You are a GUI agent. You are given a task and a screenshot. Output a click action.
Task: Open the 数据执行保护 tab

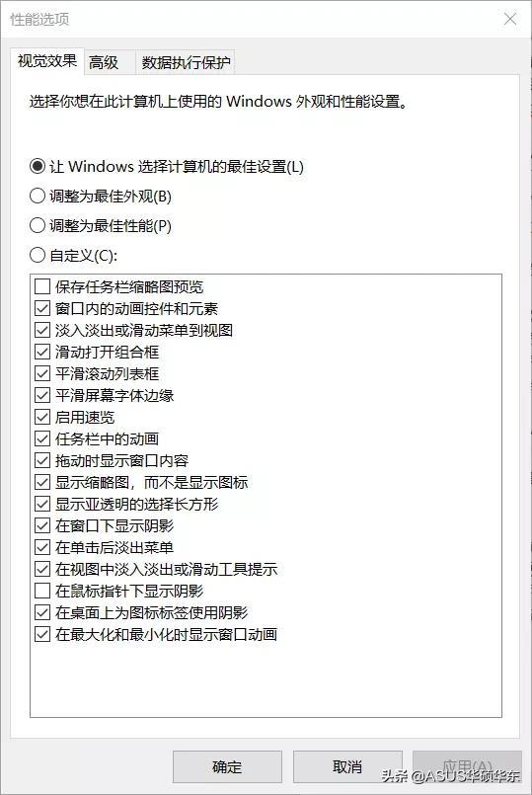pos(186,63)
